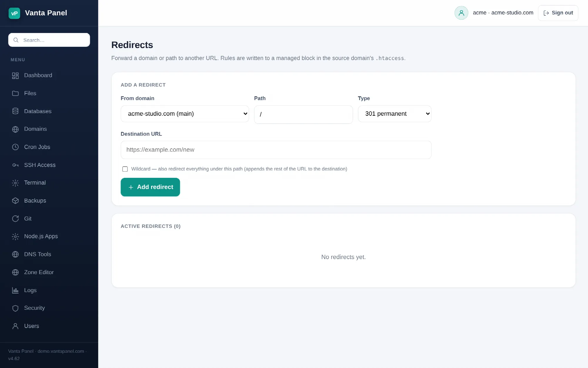588x368 pixels.
Task: Select SSH Access menu item
Action: tap(49, 165)
